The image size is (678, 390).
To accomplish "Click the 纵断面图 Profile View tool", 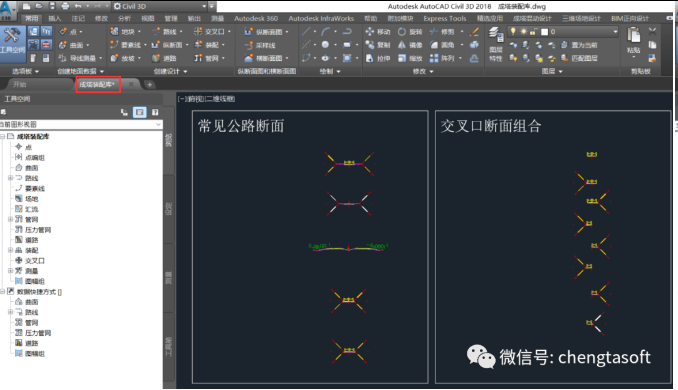I will pos(266,32).
